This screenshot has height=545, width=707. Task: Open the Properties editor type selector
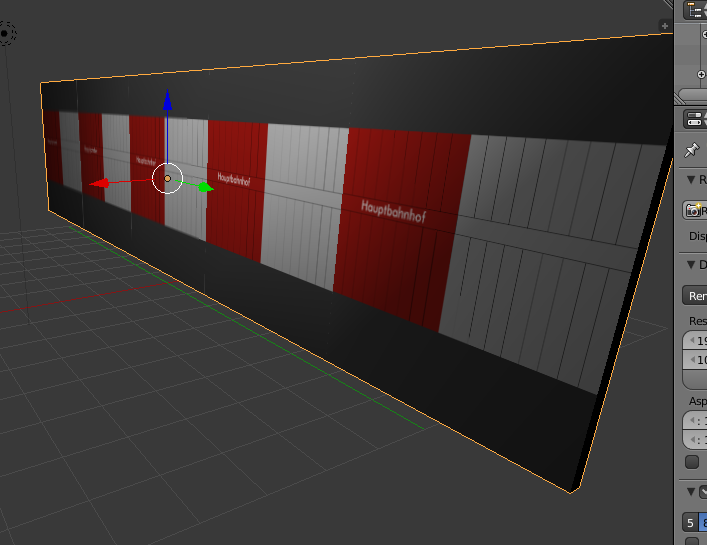tap(695, 119)
